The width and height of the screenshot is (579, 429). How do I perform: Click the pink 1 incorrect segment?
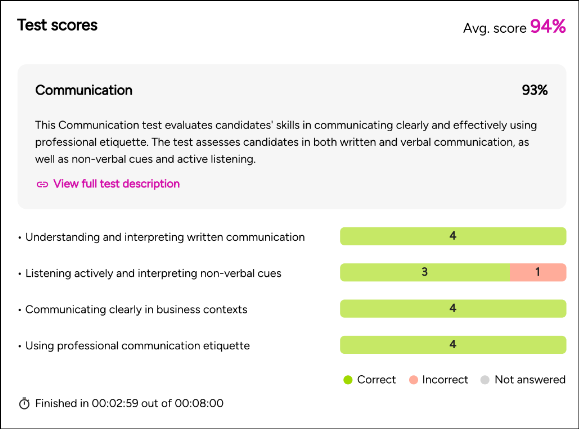[538, 272]
